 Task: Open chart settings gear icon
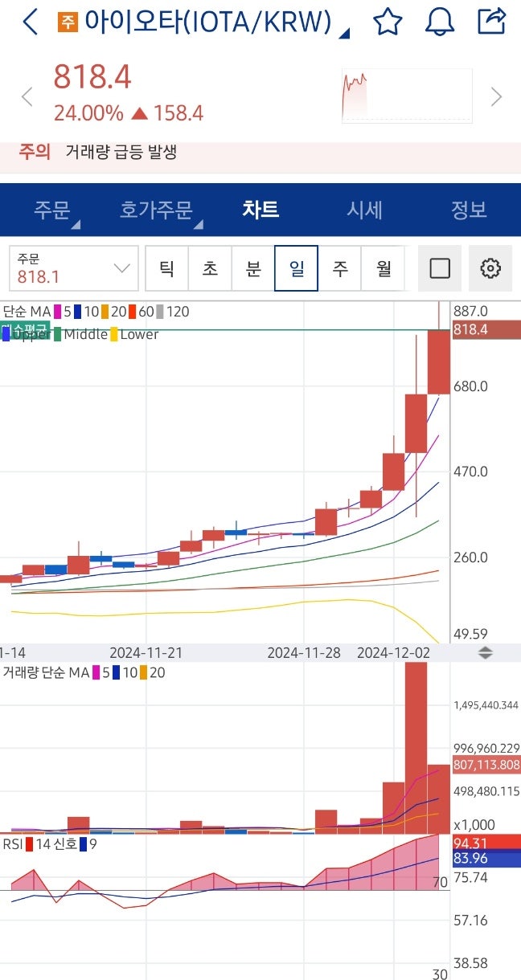point(490,268)
